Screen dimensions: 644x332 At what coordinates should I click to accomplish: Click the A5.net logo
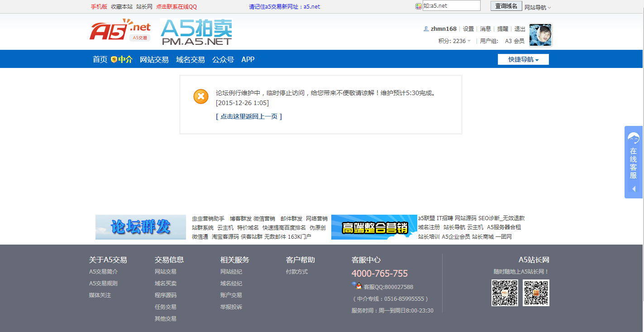(x=120, y=30)
